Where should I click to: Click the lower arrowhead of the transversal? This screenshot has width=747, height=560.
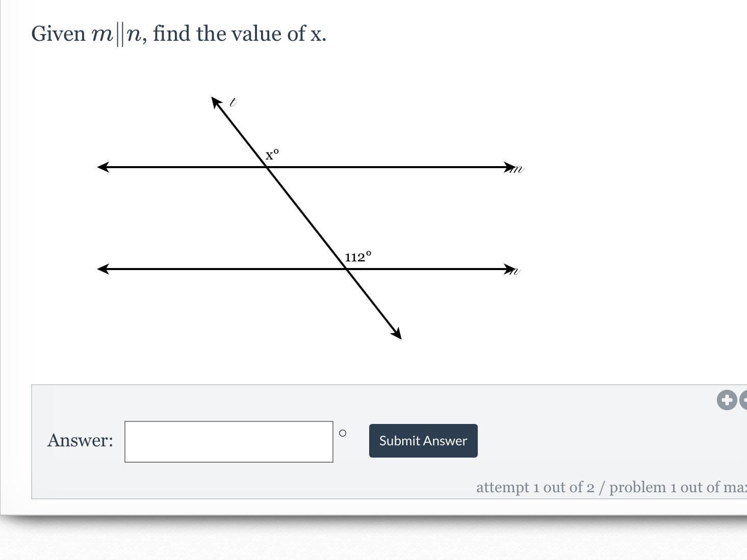pos(396,333)
